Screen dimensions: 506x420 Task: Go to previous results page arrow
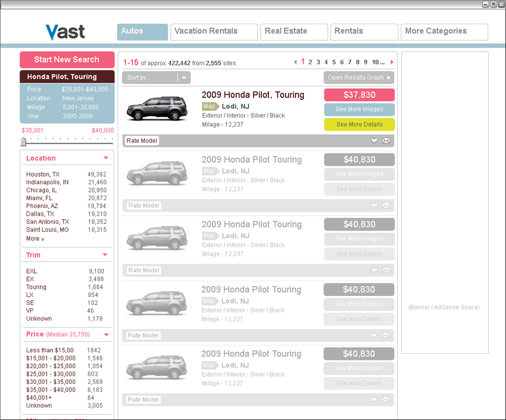[x=295, y=62]
